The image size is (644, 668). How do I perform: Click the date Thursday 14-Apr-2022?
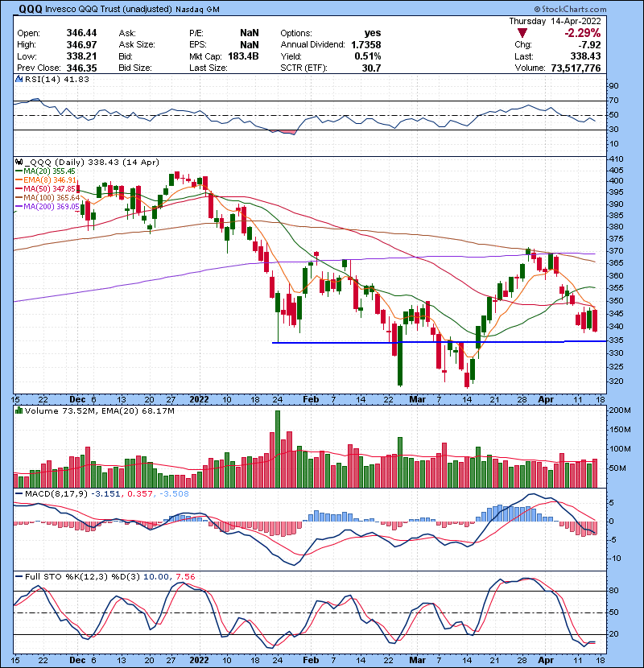click(555, 21)
